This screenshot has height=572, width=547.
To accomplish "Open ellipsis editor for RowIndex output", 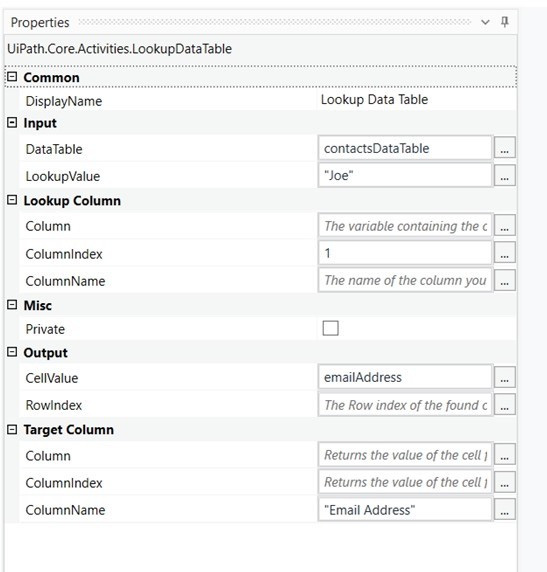I will tap(505, 404).
